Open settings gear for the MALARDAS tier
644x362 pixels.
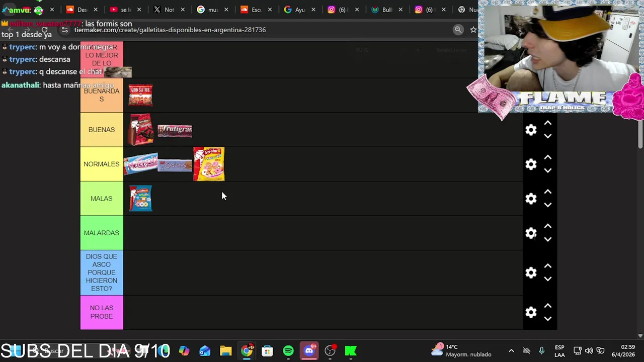(531, 233)
